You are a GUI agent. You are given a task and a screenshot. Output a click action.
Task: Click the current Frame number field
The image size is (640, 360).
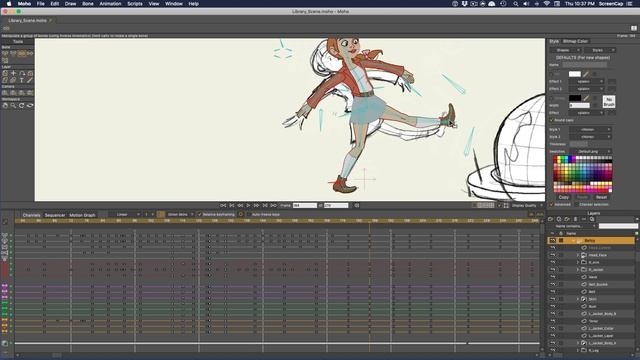click(x=304, y=206)
